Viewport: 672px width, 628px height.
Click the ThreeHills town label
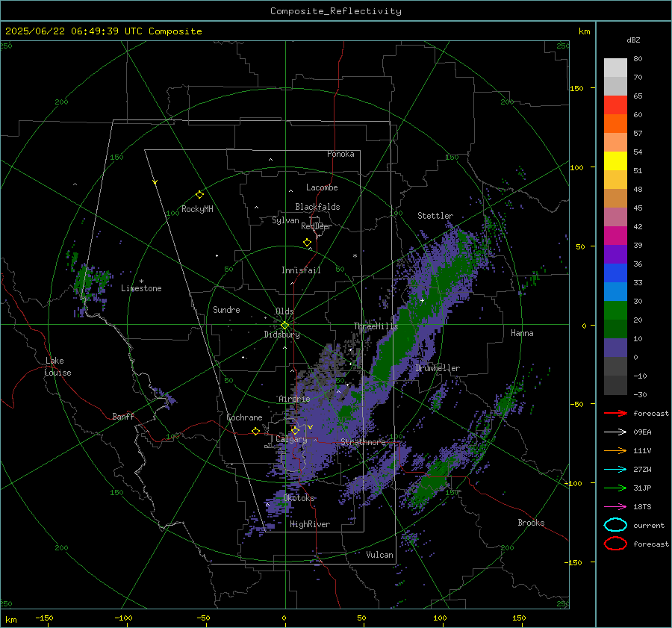[x=376, y=326]
